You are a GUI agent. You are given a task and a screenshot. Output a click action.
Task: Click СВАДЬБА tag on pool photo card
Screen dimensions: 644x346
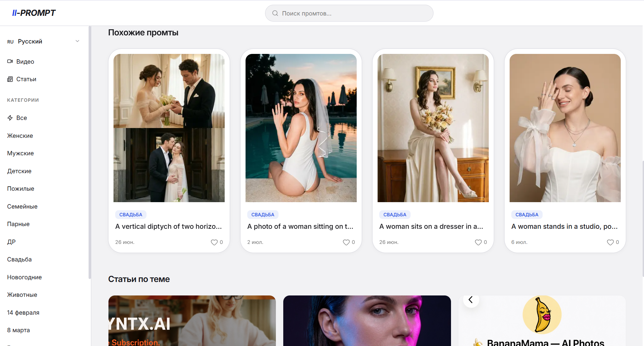[263, 215]
